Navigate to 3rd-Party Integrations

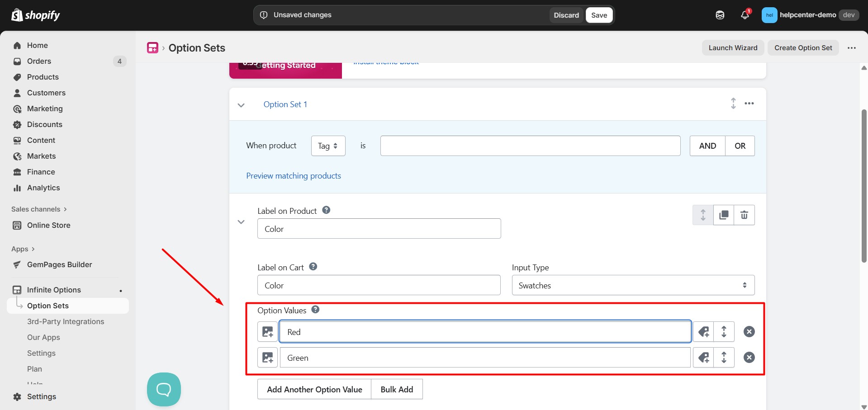(66, 321)
